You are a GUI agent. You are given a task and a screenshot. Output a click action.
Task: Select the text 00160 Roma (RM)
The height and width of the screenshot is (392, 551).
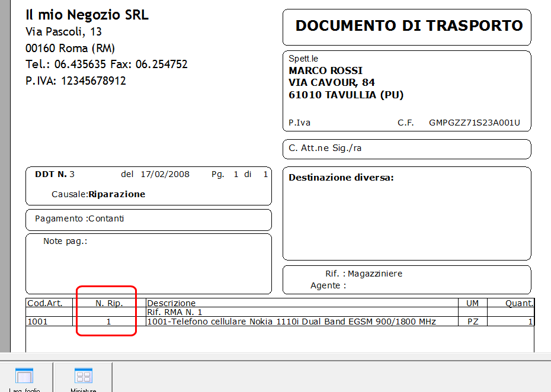[71, 48]
